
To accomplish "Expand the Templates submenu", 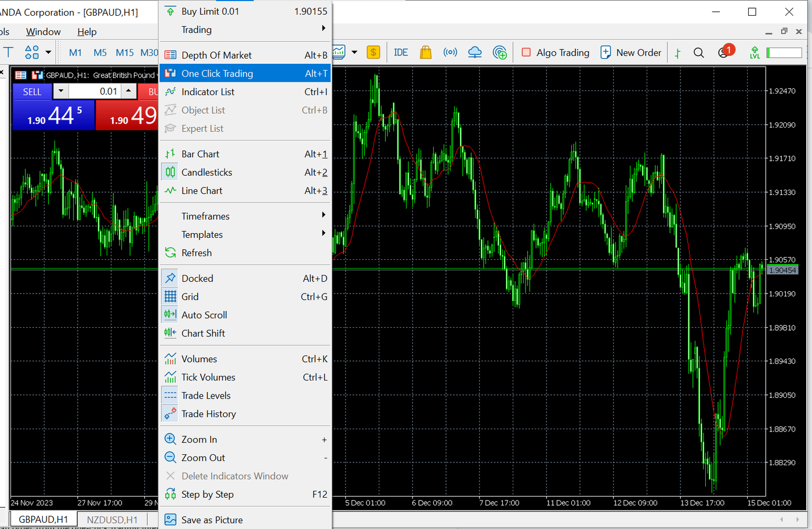I will [202, 234].
